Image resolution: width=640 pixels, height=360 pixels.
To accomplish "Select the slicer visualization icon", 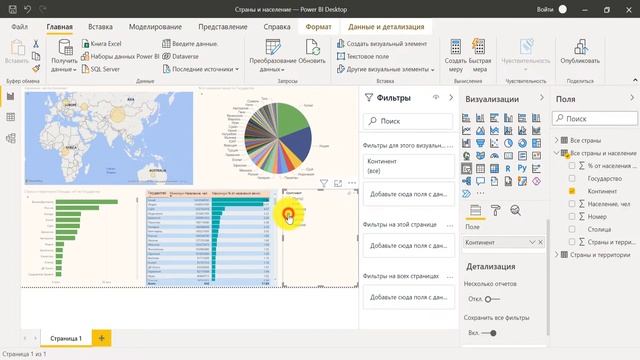I will pyautogui.click(x=466, y=168).
